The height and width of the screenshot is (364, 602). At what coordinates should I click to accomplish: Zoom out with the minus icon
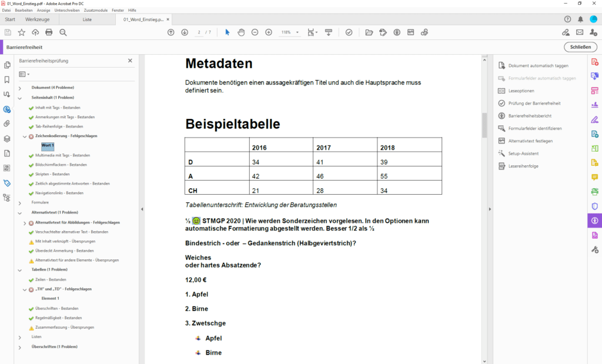(255, 33)
